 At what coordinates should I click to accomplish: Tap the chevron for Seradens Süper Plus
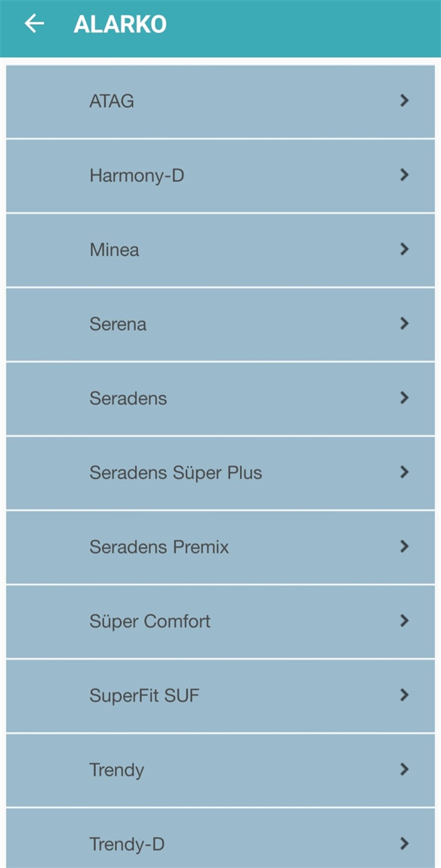point(404,472)
